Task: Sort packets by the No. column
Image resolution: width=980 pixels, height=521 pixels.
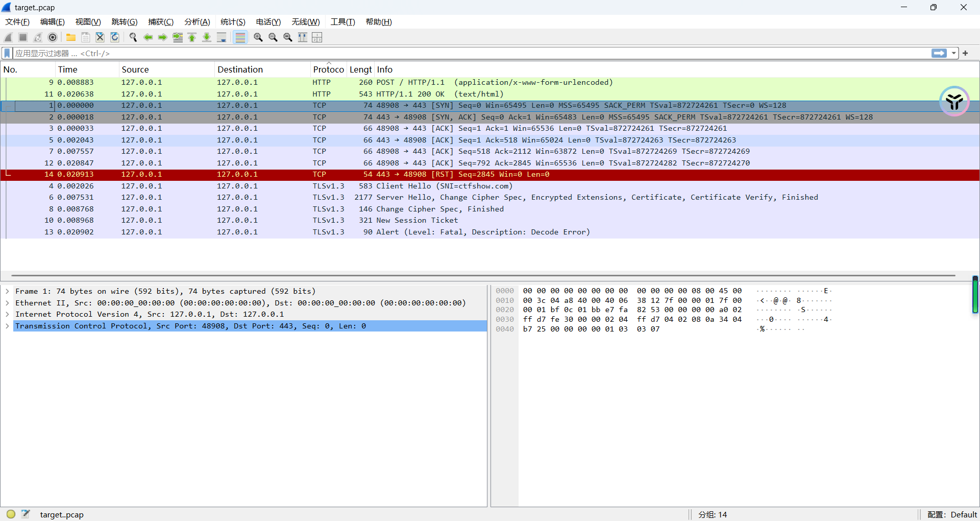Action: (28, 69)
